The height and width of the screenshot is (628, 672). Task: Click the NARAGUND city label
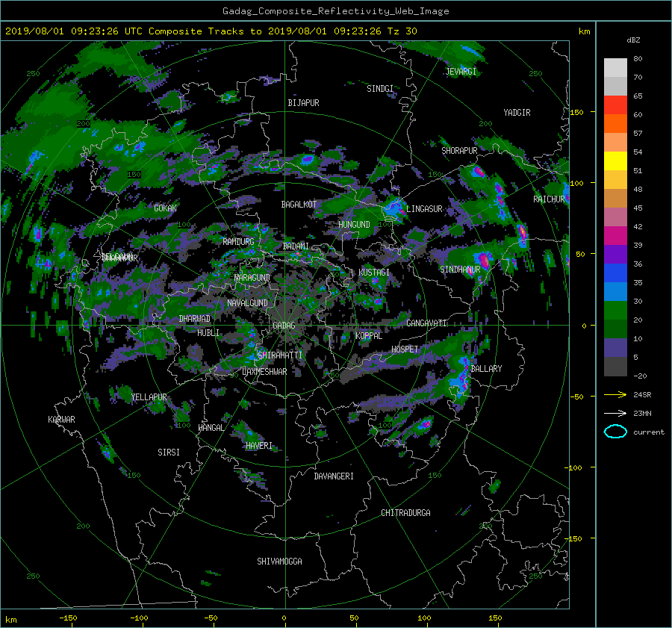(x=252, y=278)
